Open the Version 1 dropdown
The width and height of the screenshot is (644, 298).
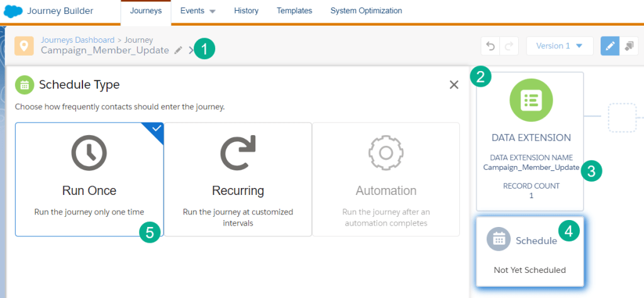pyautogui.click(x=559, y=46)
